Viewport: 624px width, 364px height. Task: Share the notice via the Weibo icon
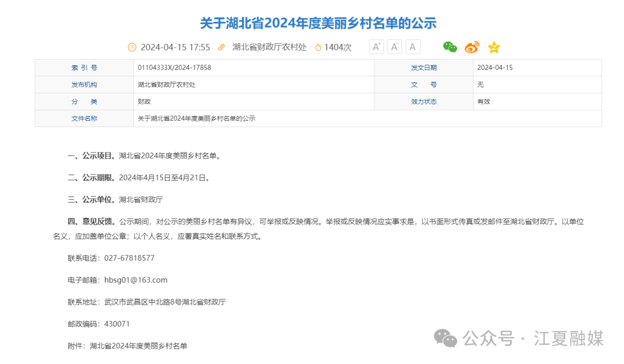coord(472,47)
